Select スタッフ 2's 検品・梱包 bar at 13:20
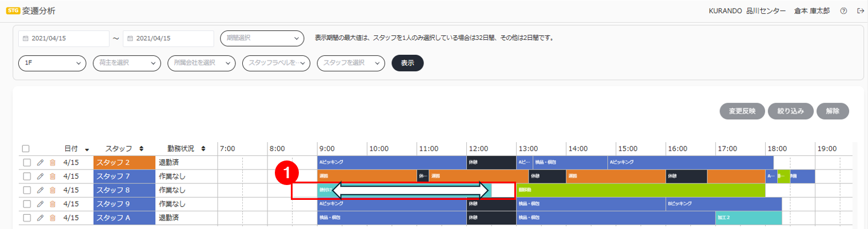The height and width of the screenshot is (229, 868). coord(570,162)
